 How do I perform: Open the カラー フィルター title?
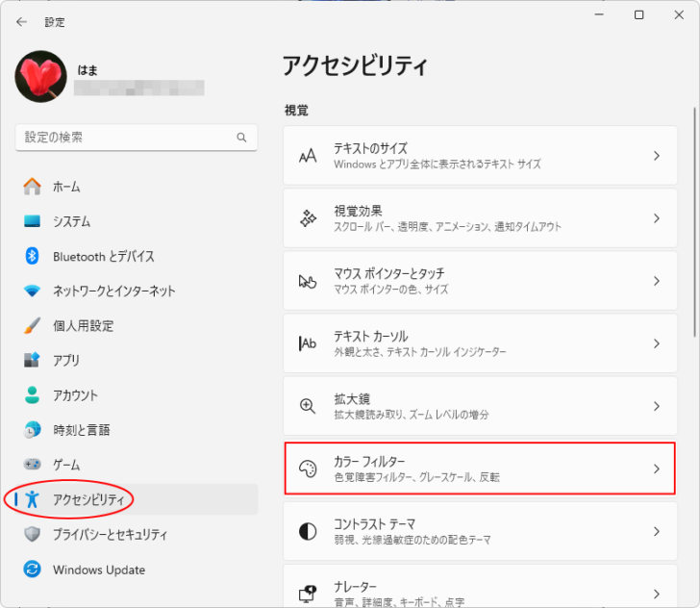(x=369, y=461)
